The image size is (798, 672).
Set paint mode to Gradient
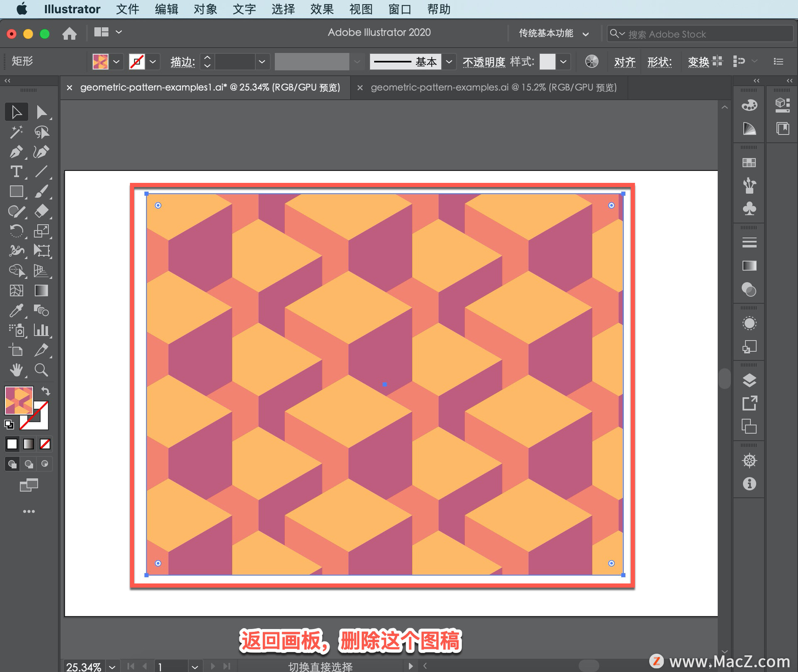pyautogui.click(x=28, y=444)
